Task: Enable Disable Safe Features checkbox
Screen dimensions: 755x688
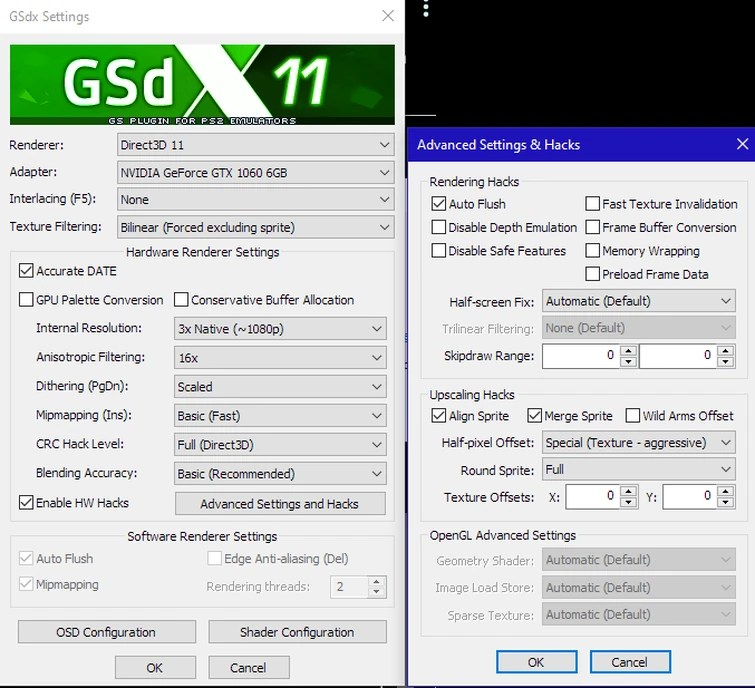Action: coord(439,250)
